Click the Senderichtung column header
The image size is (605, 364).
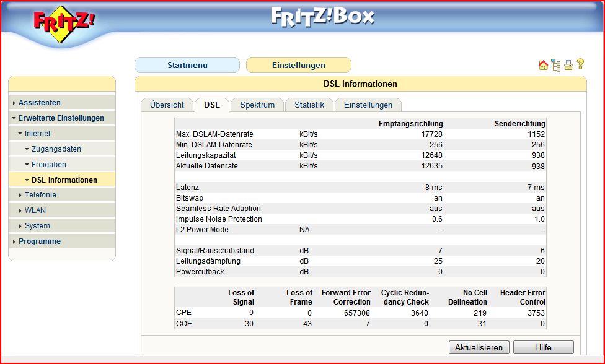point(519,124)
